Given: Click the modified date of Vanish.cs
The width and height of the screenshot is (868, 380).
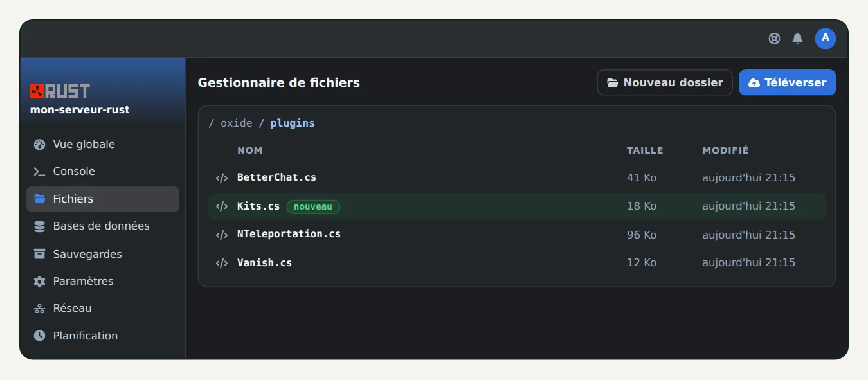Looking at the screenshot, I should click(748, 262).
